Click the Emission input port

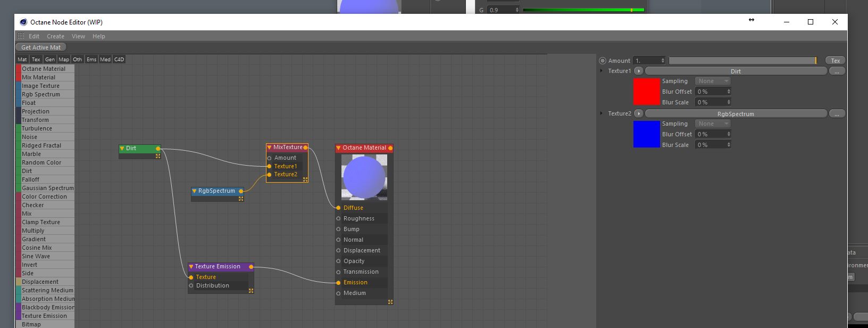(x=338, y=283)
